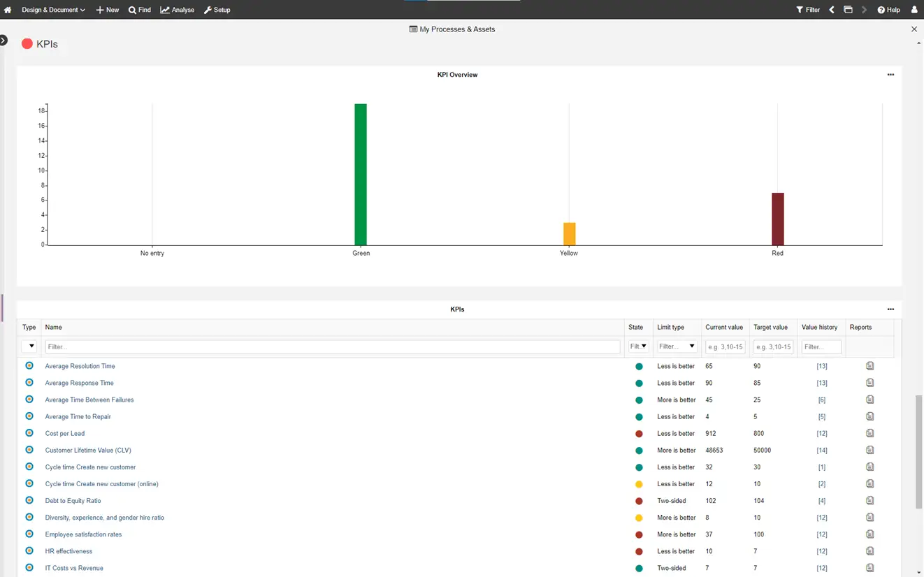Click the green bar in KPI Overview chart
This screenshot has height=577, width=924.
pos(361,175)
